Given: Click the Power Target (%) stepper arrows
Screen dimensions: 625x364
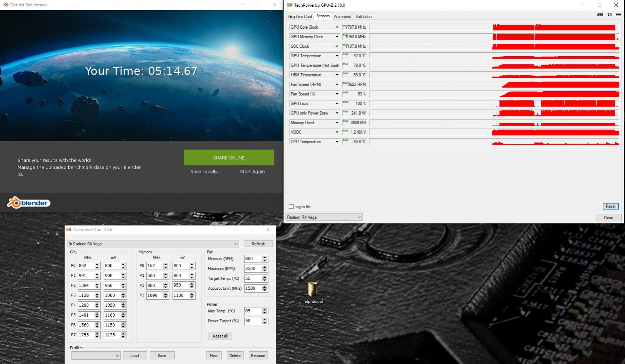Looking at the screenshot, I should click(265, 321).
